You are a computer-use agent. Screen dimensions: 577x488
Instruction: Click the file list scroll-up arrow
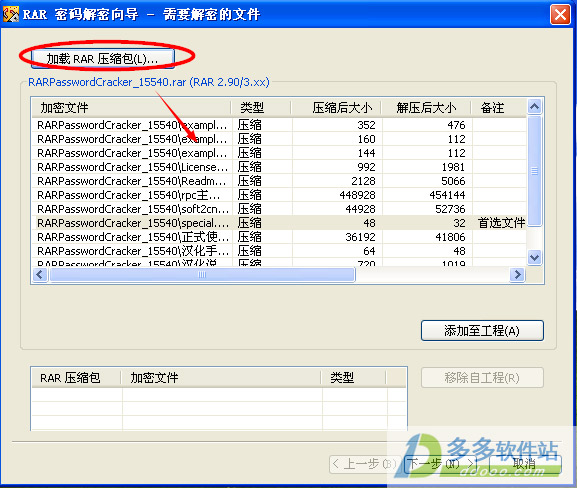pyautogui.click(x=534, y=106)
